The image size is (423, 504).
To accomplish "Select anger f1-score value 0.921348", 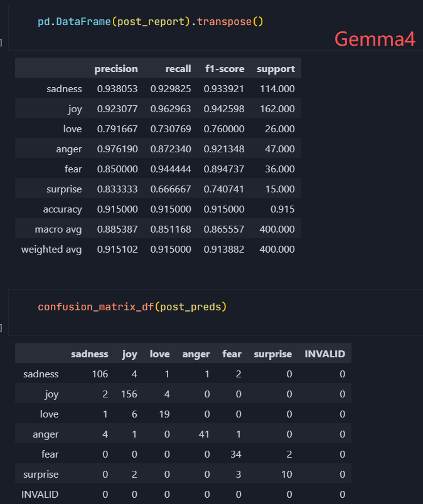I will click(x=224, y=149).
